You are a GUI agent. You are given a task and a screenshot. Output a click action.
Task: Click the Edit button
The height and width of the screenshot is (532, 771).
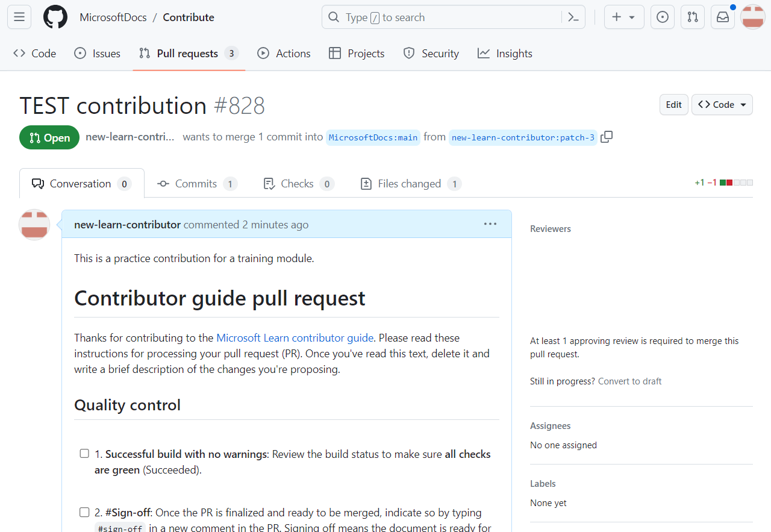(673, 104)
